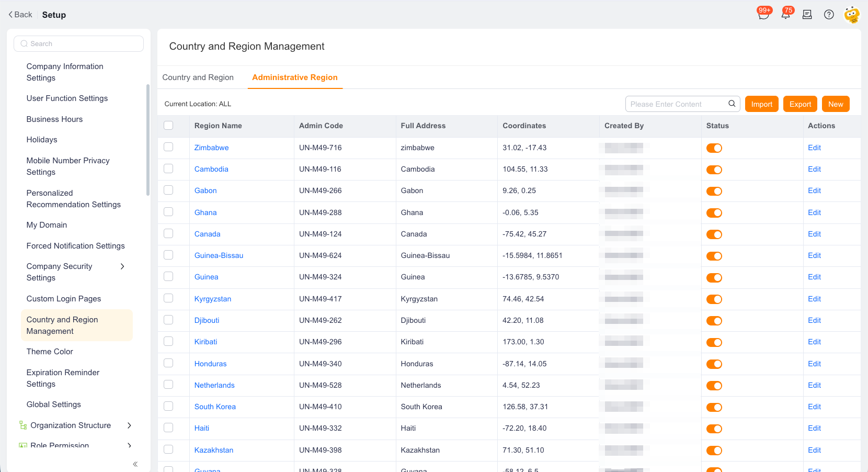Open the task list icon in header

point(807,15)
